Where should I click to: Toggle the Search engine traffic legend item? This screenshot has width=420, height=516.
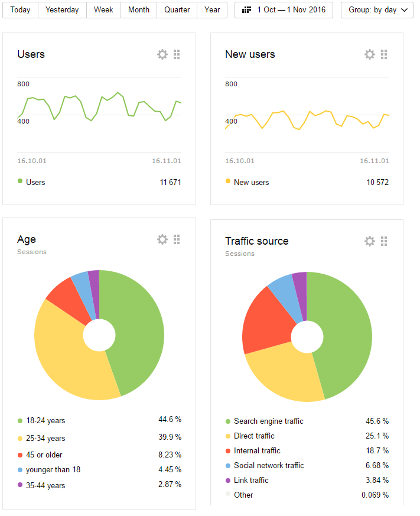tap(268, 421)
